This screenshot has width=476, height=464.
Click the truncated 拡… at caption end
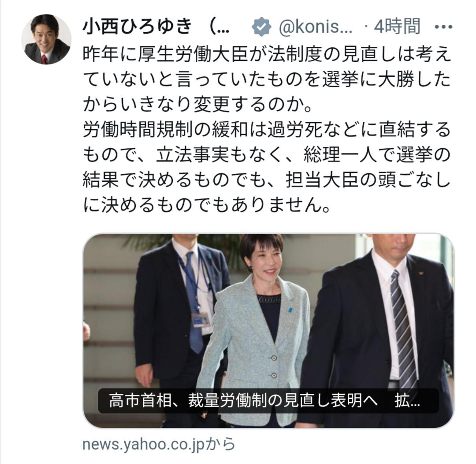[x=407, y=401]
